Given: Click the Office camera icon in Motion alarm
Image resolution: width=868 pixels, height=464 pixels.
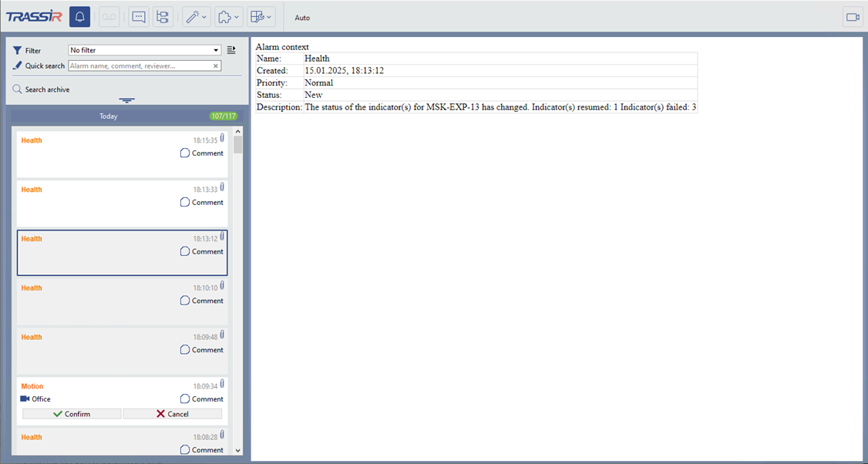Looking at the screenshot, I should point(25,399).
